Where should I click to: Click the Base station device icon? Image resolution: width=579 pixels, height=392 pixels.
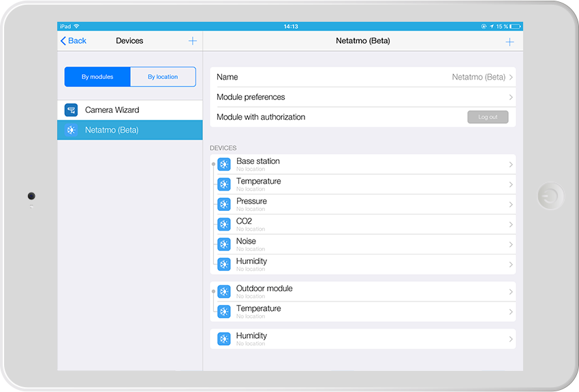tap(224, 165)
